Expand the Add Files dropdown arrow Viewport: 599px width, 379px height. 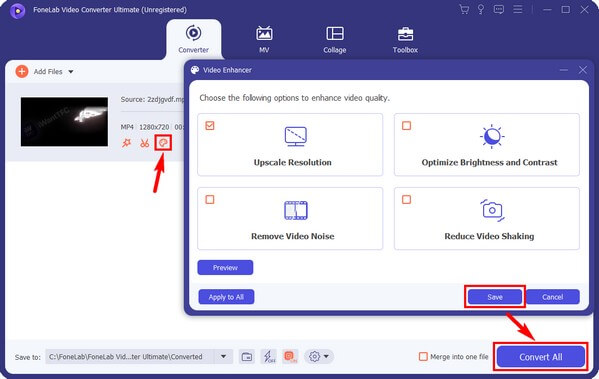[71, 71]
